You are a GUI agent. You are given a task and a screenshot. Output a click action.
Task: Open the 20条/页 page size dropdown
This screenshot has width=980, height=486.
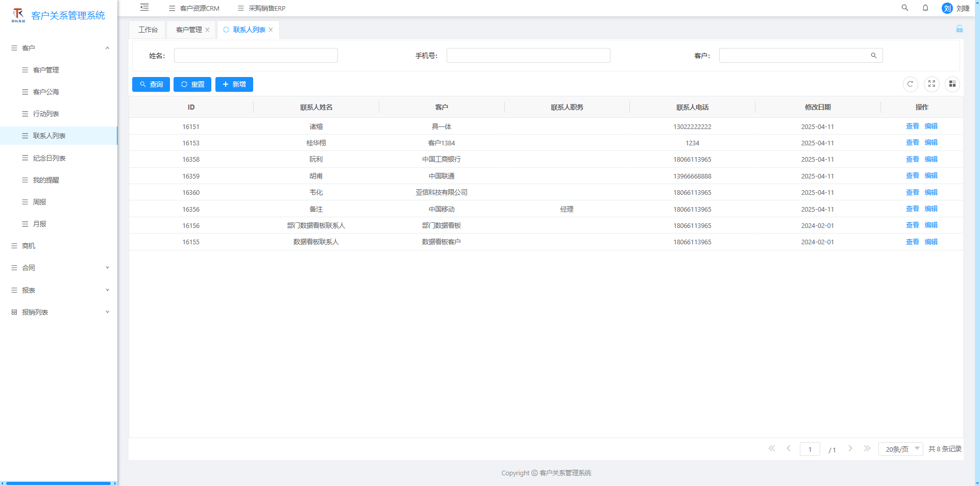(x=900, y=449)
